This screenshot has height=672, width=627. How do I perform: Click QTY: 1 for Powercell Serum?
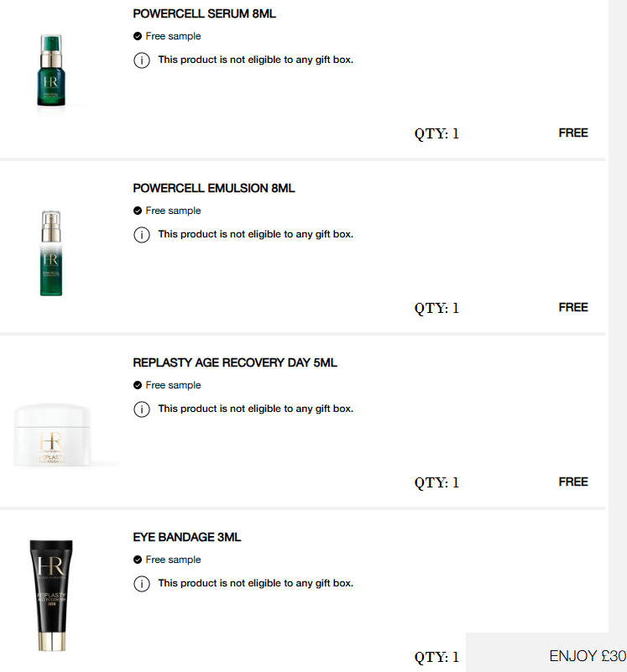pos(436,133)
